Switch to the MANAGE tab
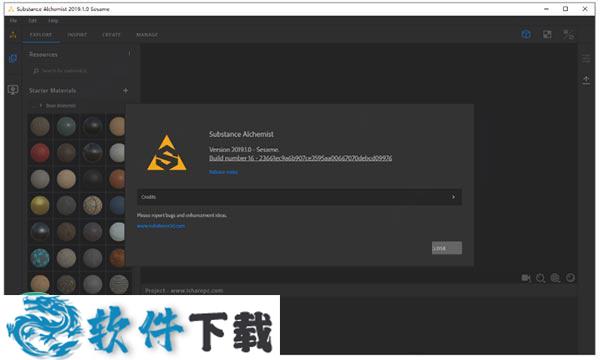 [x=147, y=35]
